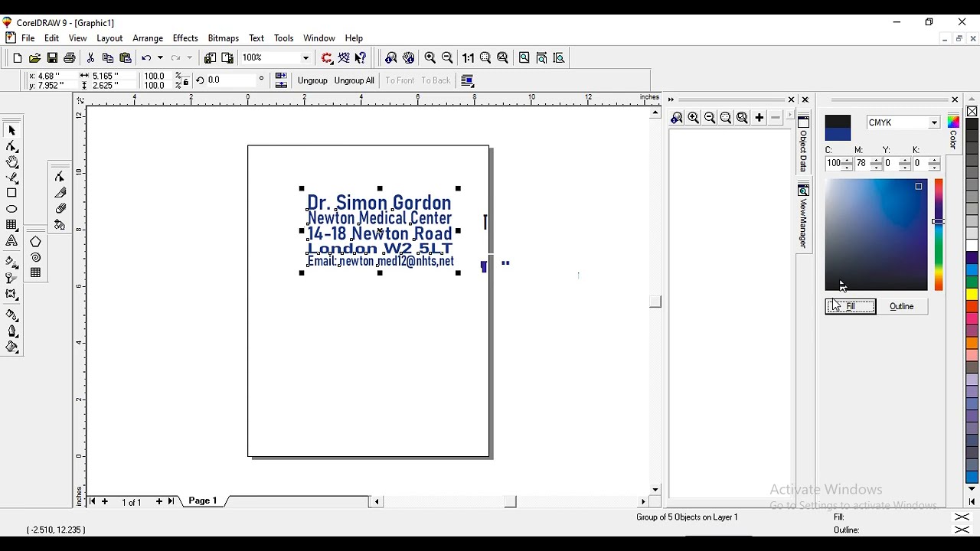
Task: Collapse the docker with the double arrow
Action: 671,100
